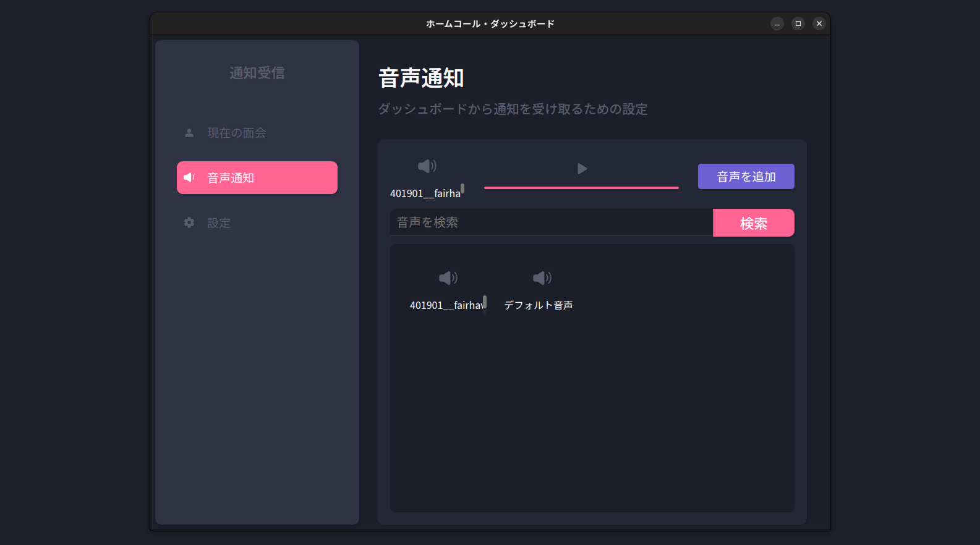This screenshot has height=545, width=980.
Task: Click the 401901__fairha filename next to the play bar
Action: [x=425, y=193]
